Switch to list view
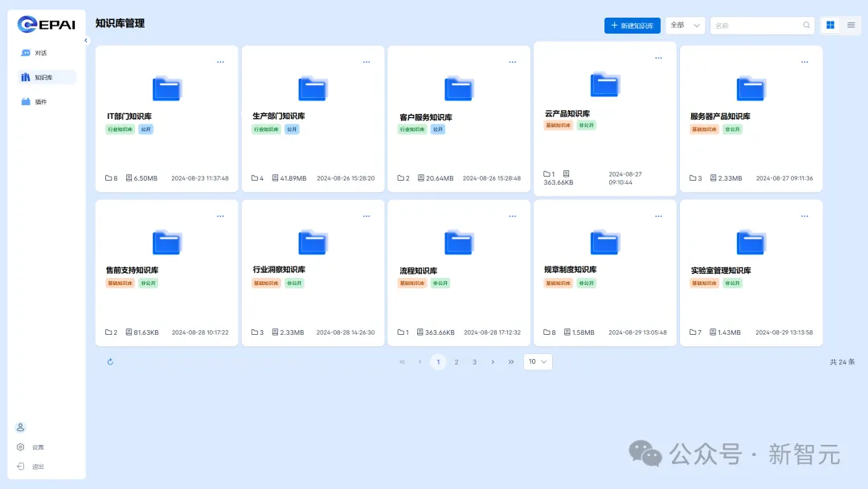868x489 pixels. pyautogui.click(x=850, y=26)
